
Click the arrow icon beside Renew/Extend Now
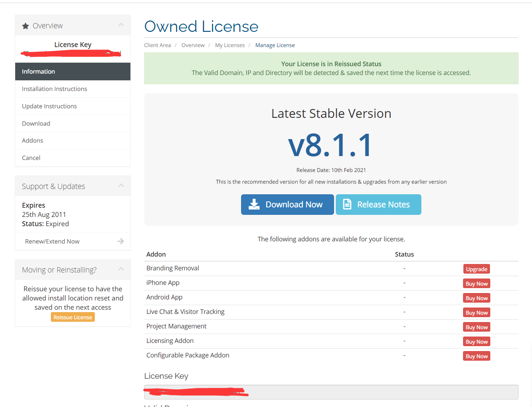click(121, 241)
